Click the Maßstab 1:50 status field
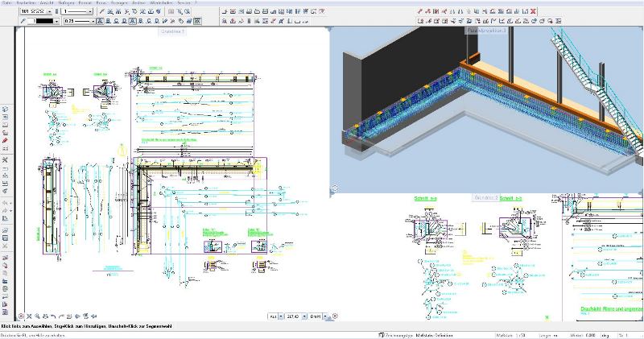This screenshot has width=644, height=339. pos(510,336)
